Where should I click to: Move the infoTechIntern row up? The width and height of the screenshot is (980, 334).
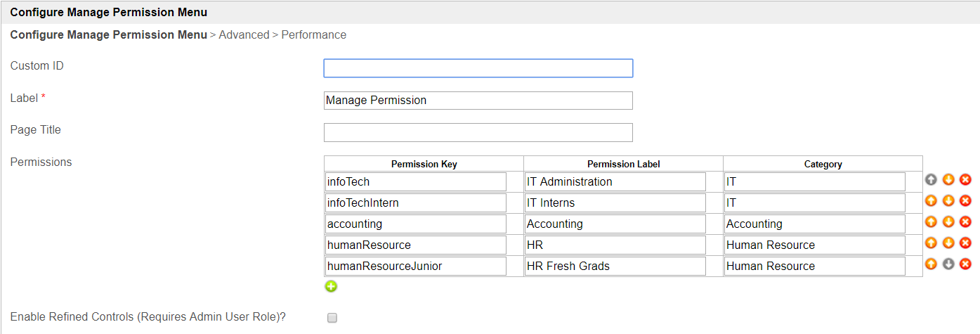(x=931, y=201)
